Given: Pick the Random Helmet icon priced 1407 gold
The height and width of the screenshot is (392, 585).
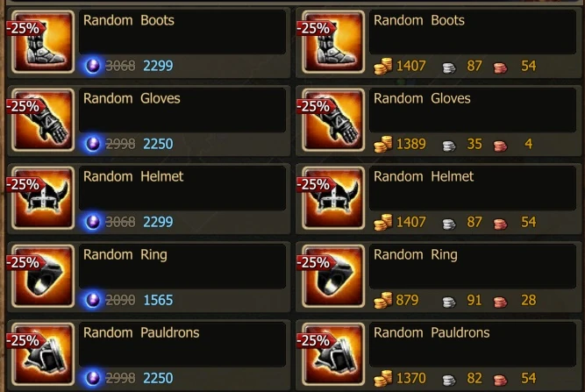Looking at the screenshot, I should [x=333, y=198].
